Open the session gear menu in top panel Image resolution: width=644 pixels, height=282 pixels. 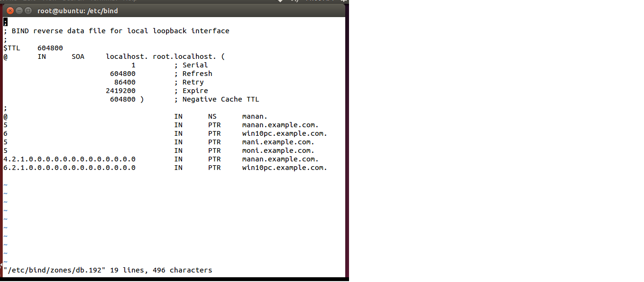pos(344,2)
